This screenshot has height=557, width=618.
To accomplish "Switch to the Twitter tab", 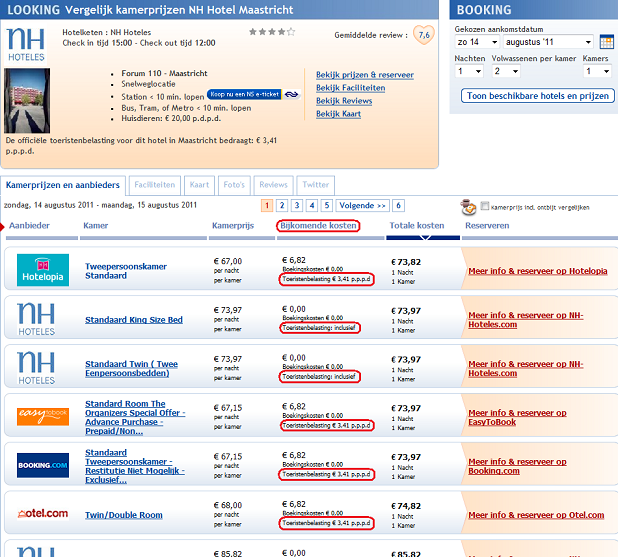I will pyautogui.click(x=315, y=185).
